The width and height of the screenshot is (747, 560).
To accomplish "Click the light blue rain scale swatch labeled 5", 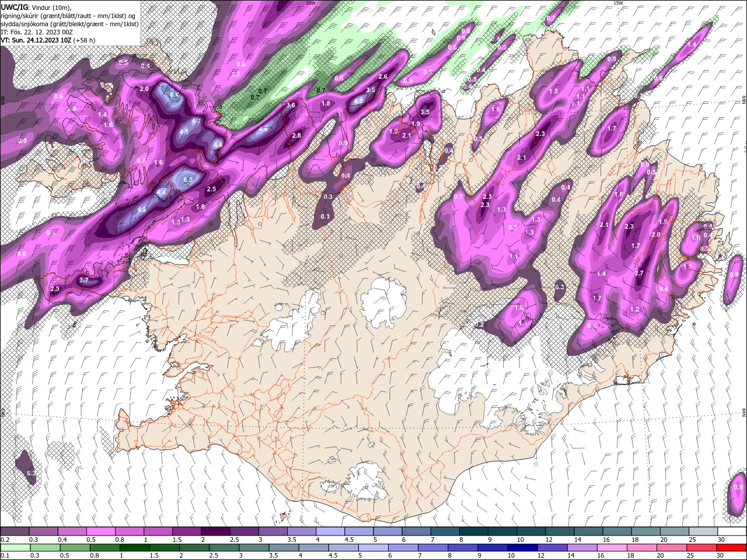I will point(373,548).
